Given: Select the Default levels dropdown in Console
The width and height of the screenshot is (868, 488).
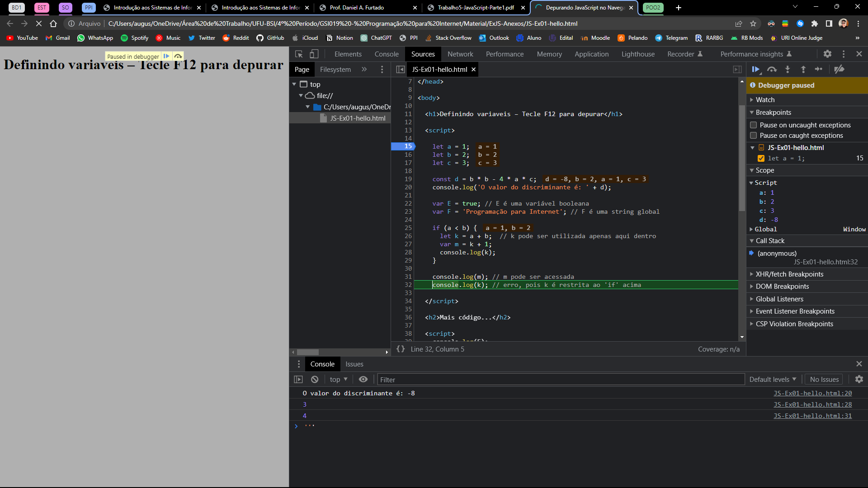Looking at the screenshot, I should coord(773,380).
